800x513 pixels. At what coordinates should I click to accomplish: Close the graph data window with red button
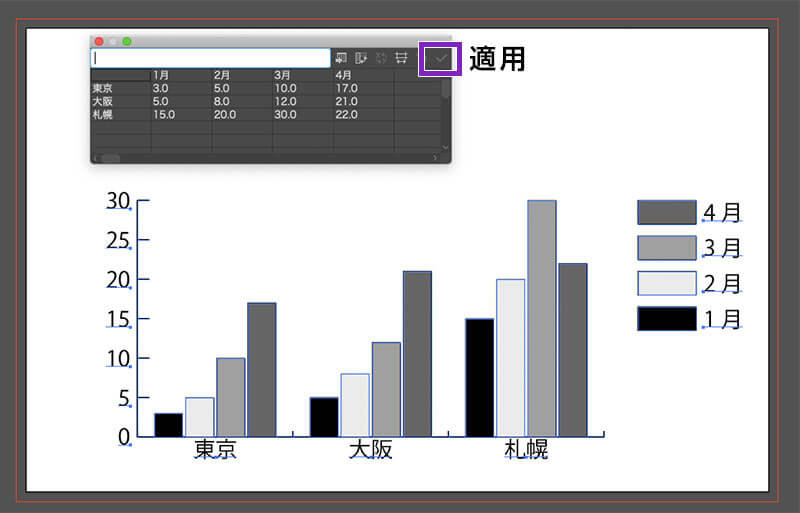(x=99, y=41)
